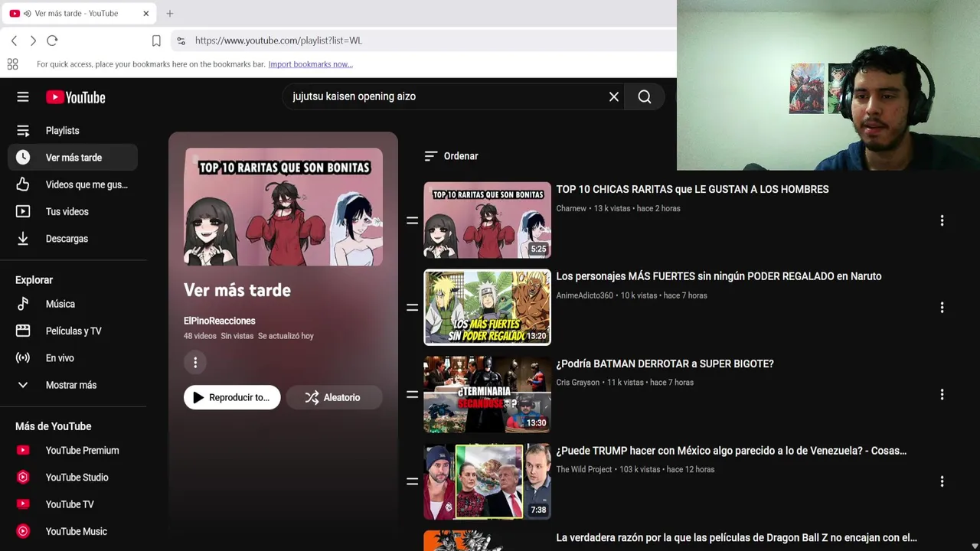
Task: Select Ver más tarde in sidebar
Action: pyautogui.click(x=73, y=158)
